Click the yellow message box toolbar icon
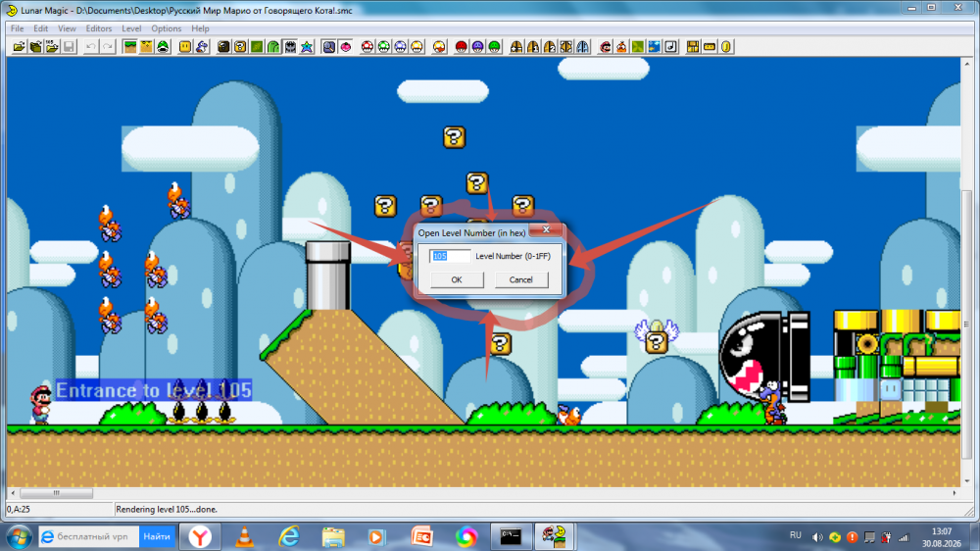Viewport: 980px width, 551px height. click(710, 47)
